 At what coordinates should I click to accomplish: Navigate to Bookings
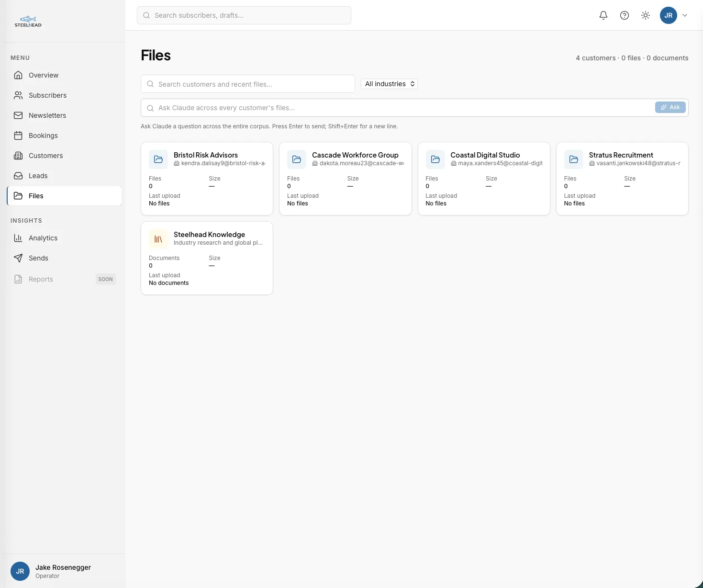coord(64,136)
